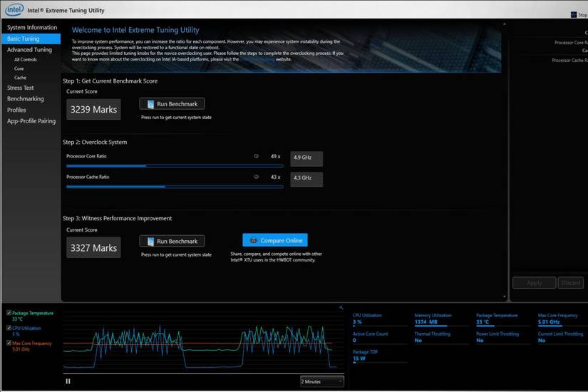The width and height of the screenshot is (588, 392).
Task: Click the Current Limit Throttling monitor tile
Action: [x=562, y=337]
